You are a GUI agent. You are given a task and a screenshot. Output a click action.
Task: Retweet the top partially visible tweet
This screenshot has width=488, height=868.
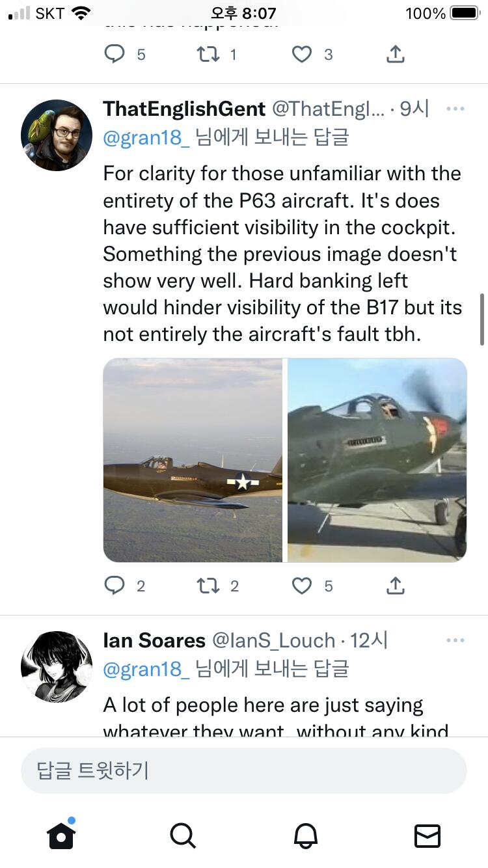pyautogui.click(x=208, y=55)
